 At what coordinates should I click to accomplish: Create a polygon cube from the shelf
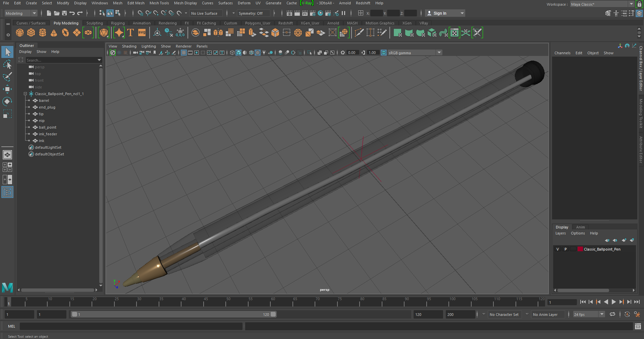(31, 32)
